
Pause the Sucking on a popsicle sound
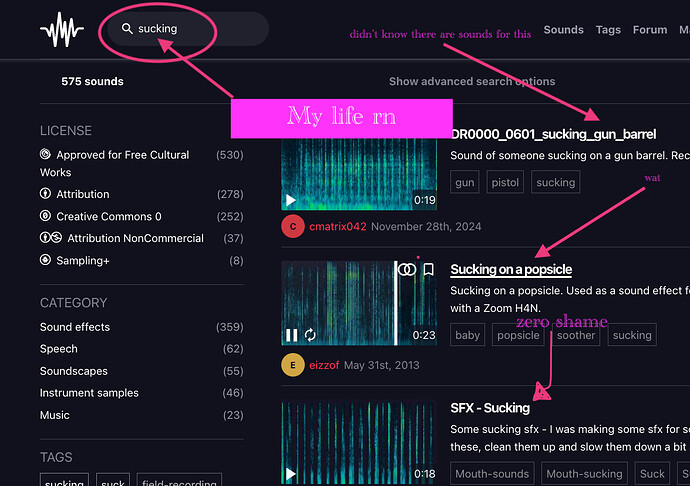click(292, 335)
